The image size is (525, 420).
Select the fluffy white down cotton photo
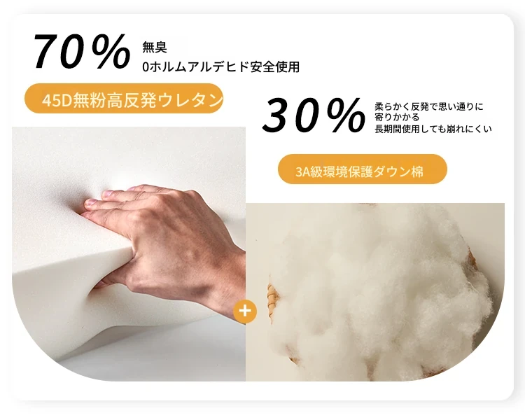(375, 292)
